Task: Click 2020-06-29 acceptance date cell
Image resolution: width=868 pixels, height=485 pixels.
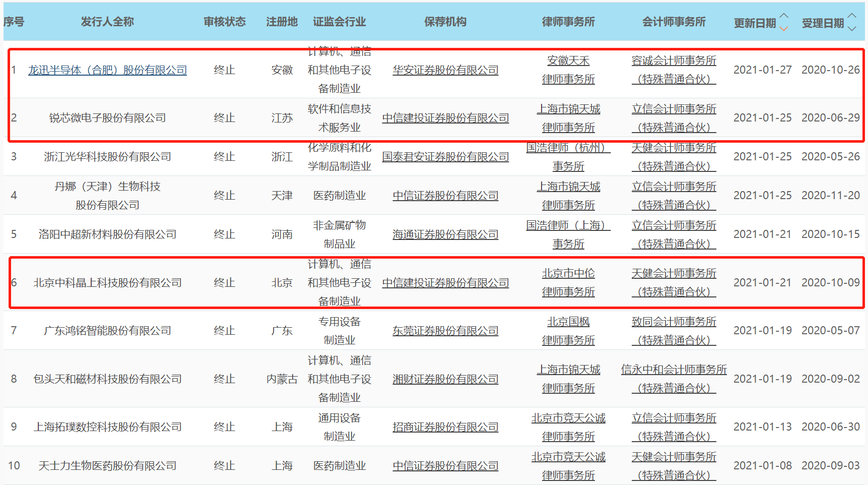Action: 830,118
